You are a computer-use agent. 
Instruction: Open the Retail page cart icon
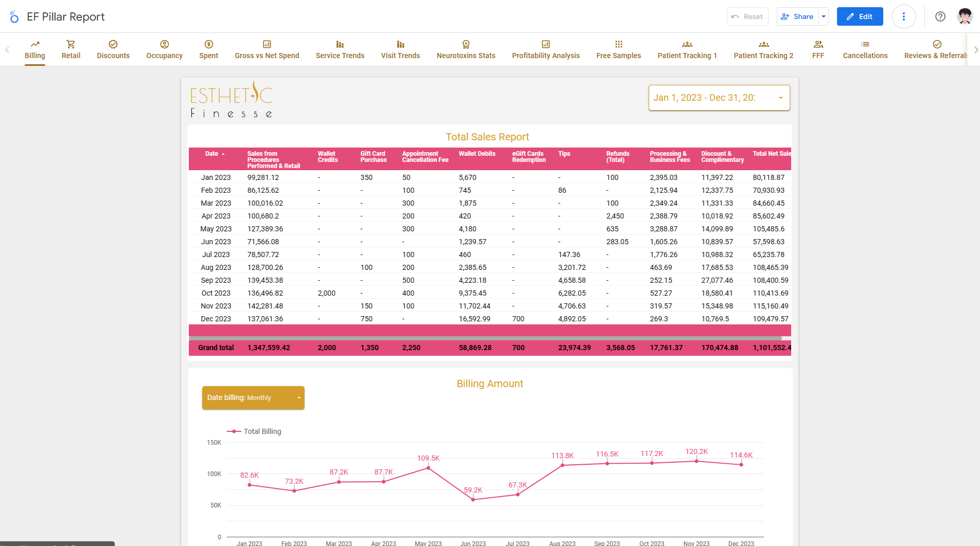[x=71, y=44]
